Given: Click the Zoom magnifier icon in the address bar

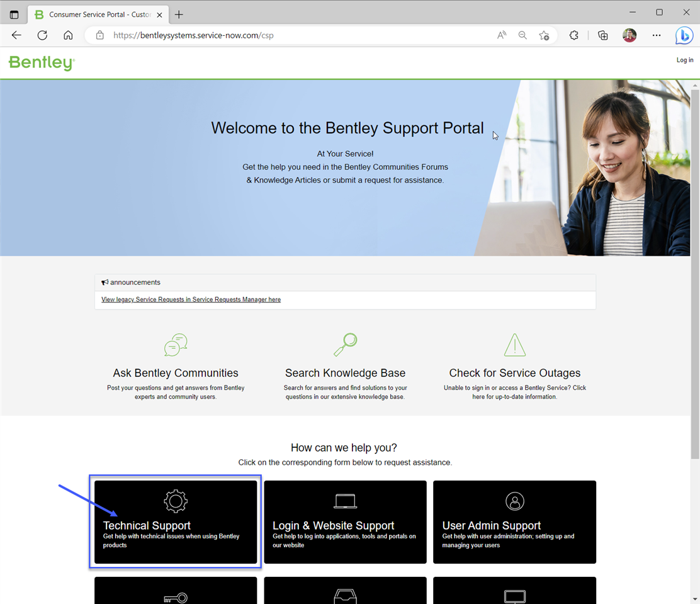Looking at the screenshot, I should pyautogui.click(x=522, y=35).
